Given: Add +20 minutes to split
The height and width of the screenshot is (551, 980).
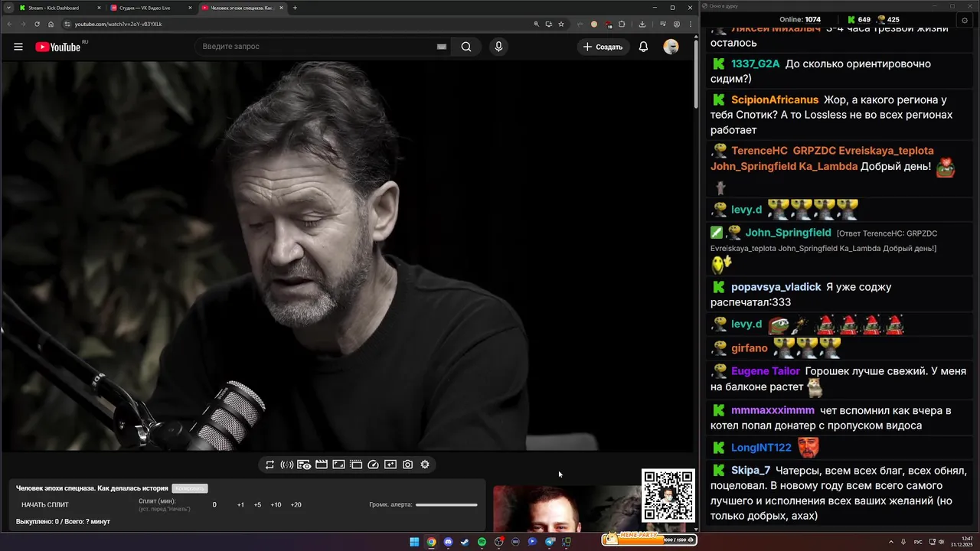Looking at the screenshot, I should coord(296,505).
